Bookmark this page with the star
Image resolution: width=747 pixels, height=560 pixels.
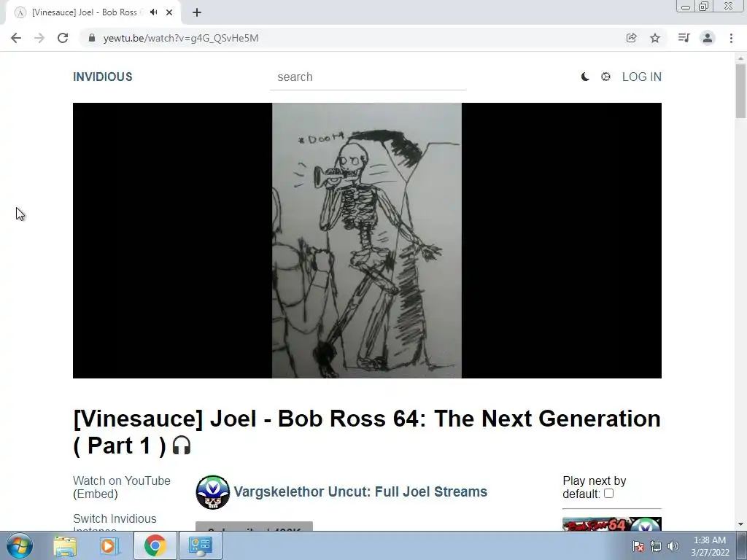coord(655,38)
